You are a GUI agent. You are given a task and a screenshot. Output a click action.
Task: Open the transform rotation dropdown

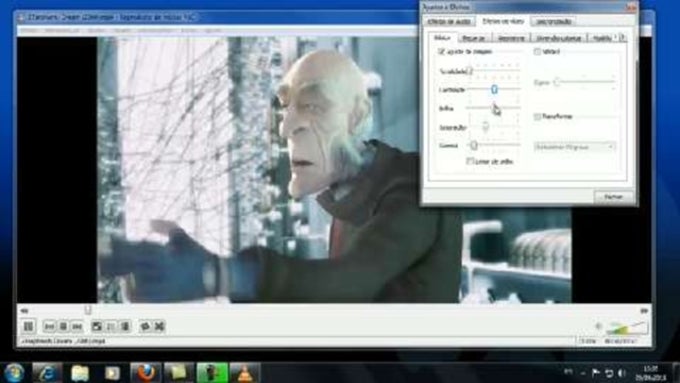point(574,147)
